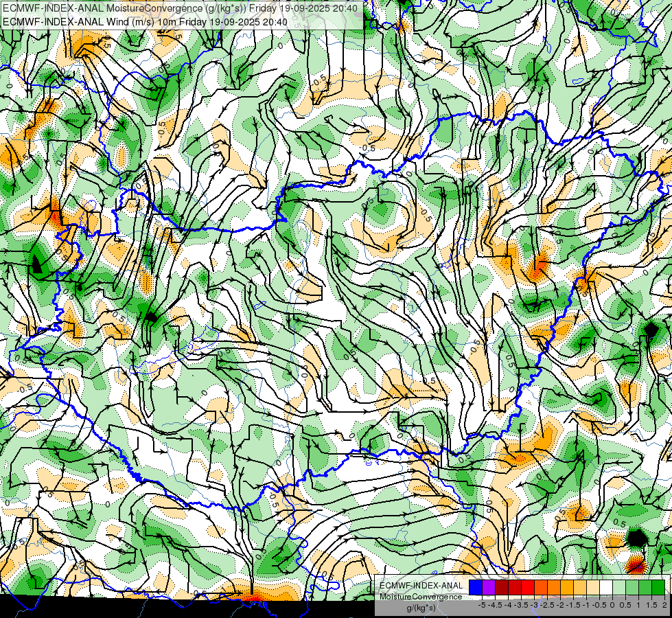Screen dimensions: 672x618
Task: Pick the legend swatch between -4 and -3.5
Action: pyautogui.click(x=515, y=587)
